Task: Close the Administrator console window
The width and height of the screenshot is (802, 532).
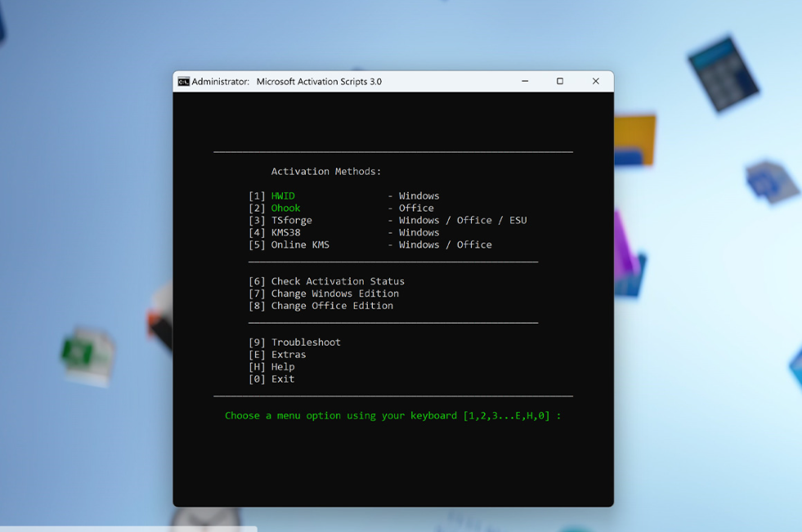Action: (x=595, y=82)
